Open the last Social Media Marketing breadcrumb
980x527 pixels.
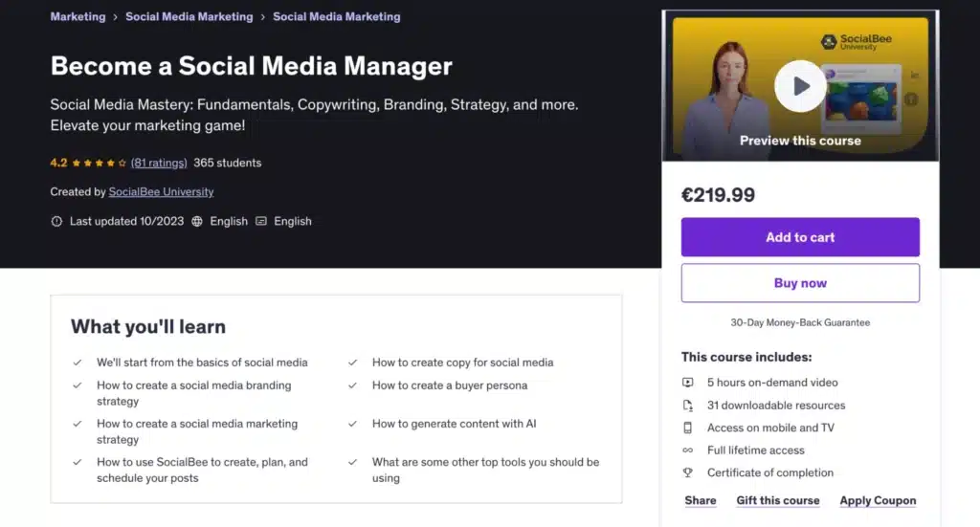(x=336, y=17)
